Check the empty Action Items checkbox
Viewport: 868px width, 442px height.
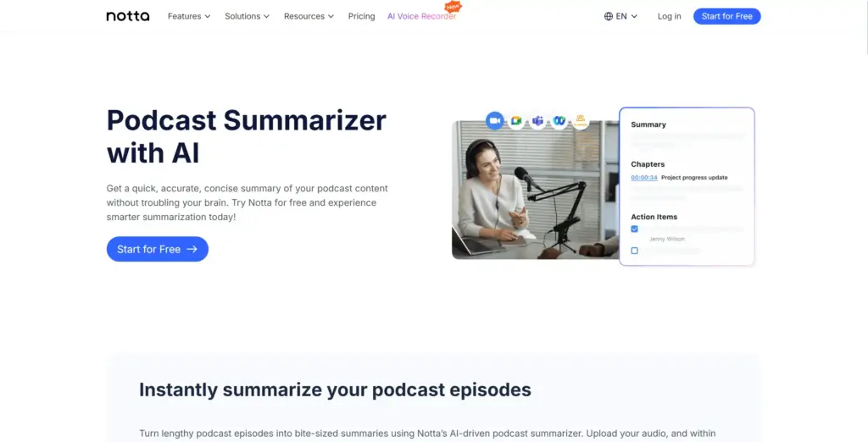click(x=634, y=251)
